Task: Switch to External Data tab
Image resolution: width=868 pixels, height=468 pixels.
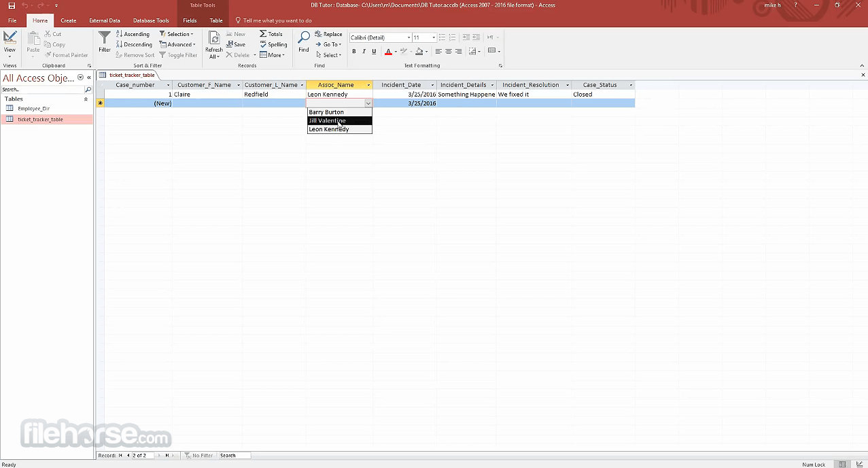Action: point(105,20)
